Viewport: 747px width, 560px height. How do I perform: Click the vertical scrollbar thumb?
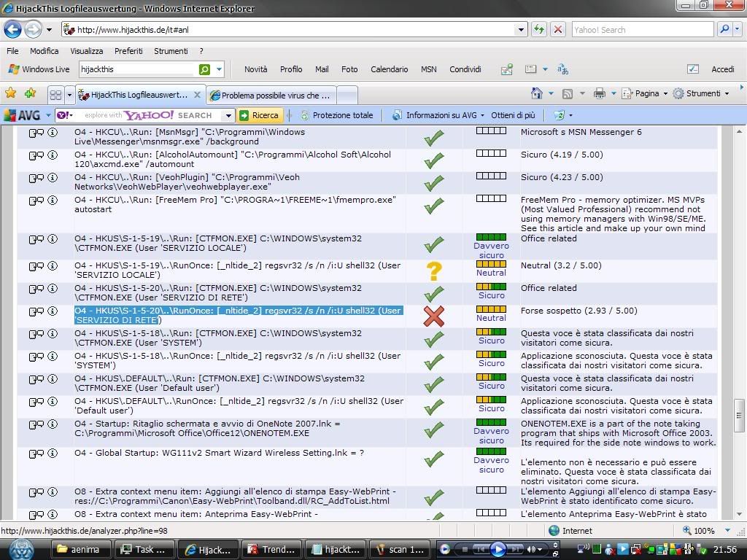coord(739,415)
